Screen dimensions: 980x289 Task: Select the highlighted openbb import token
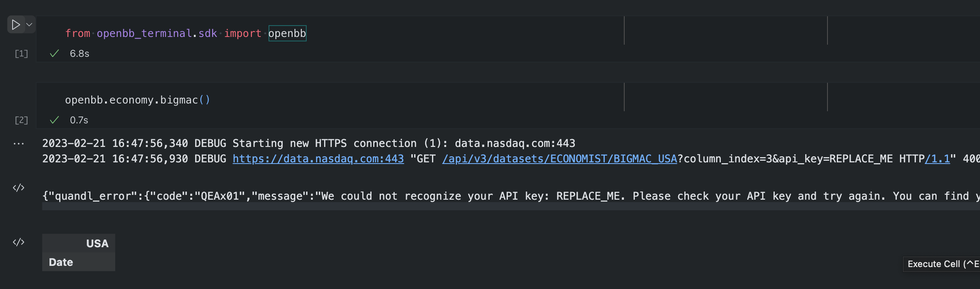tap(287, 33)
